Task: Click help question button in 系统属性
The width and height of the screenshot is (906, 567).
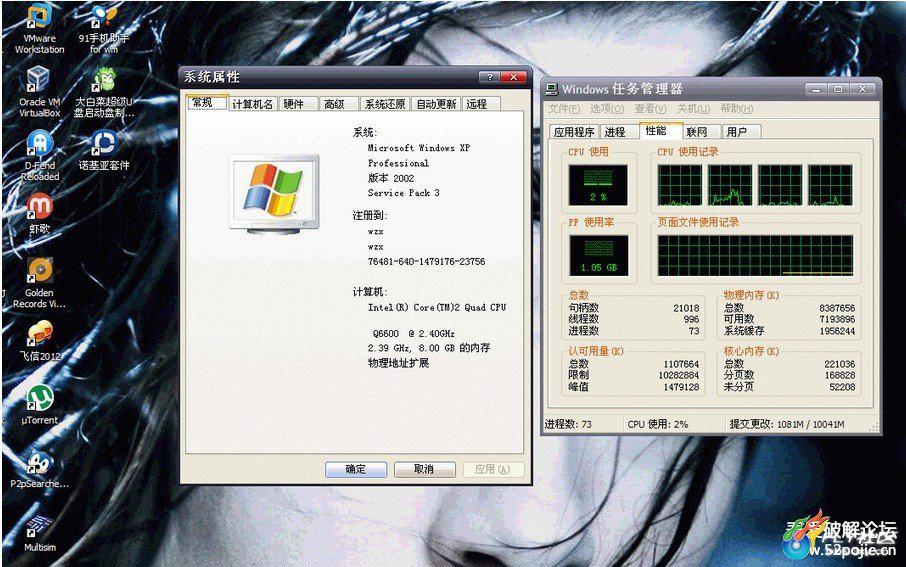Action: click(x=489, y=77)
